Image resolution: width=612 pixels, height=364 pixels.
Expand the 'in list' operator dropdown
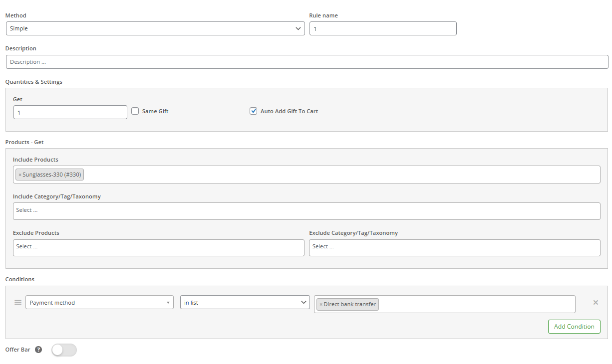(245, 303)
